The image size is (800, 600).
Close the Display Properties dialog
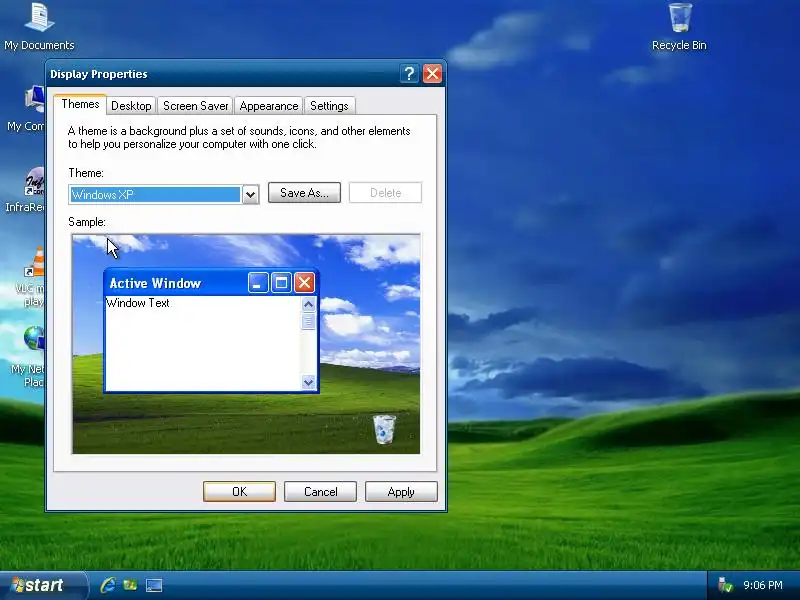coord(432,74)
